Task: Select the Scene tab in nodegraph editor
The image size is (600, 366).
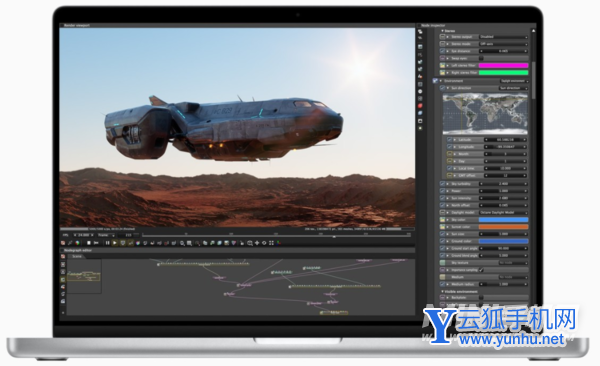Action: [77, 256]
